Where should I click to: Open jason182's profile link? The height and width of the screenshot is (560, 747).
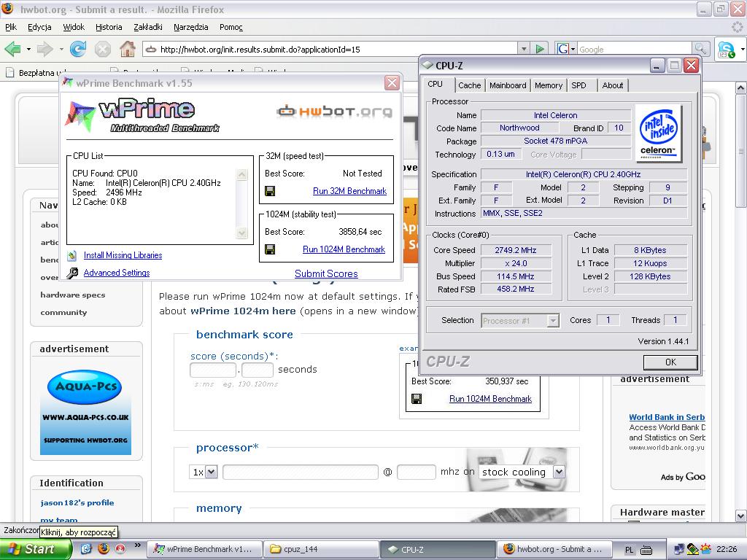pos(77,503)
